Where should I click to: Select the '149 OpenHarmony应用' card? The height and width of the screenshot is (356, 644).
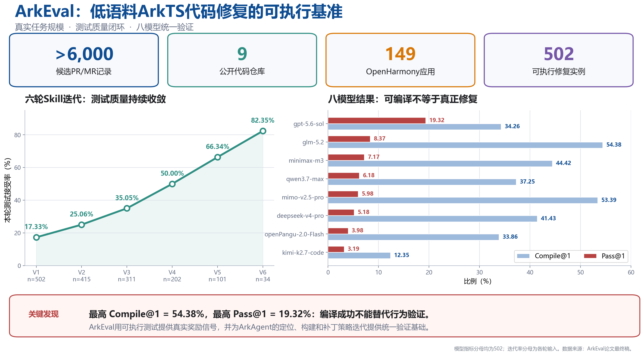(x=400, y=60)
